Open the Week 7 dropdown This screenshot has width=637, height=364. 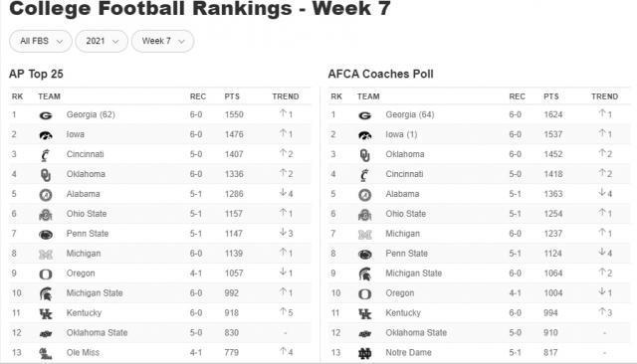pyautogui.click(x=162, y=41)
